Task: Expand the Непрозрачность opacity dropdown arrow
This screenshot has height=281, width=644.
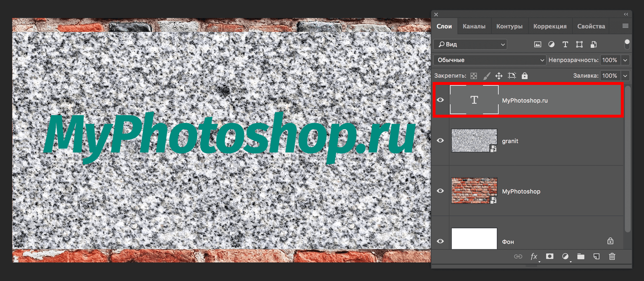Action: coord(625,60)
